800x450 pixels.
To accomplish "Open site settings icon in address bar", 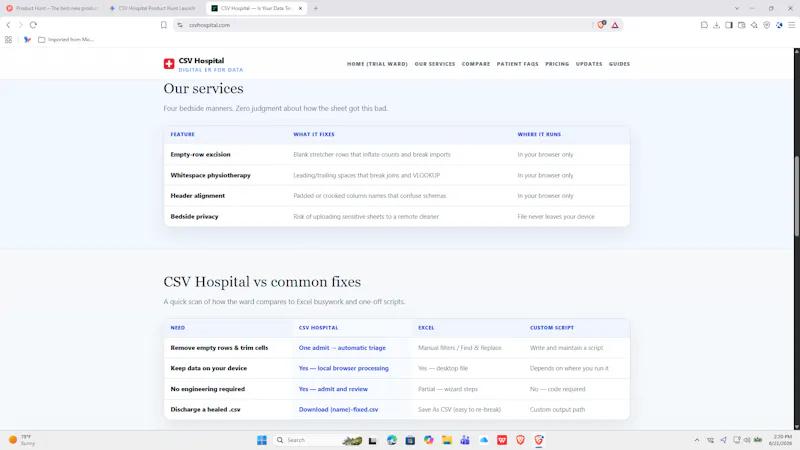I will click(x=180, y=24).
